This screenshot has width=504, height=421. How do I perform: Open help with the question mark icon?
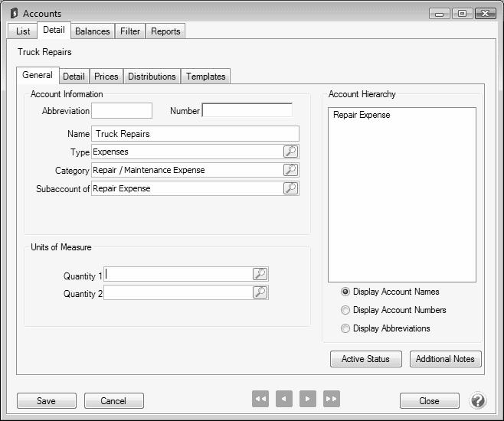[x=477, y=400]
